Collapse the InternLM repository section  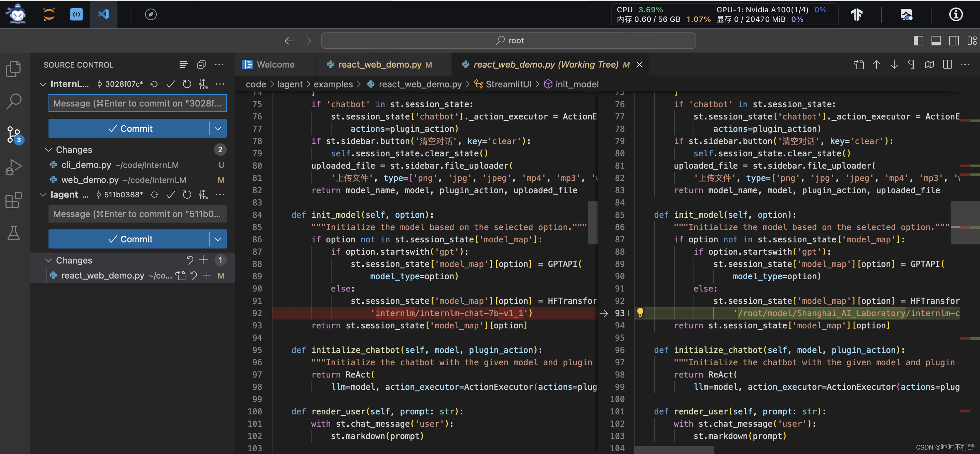[x=43, y=84]
